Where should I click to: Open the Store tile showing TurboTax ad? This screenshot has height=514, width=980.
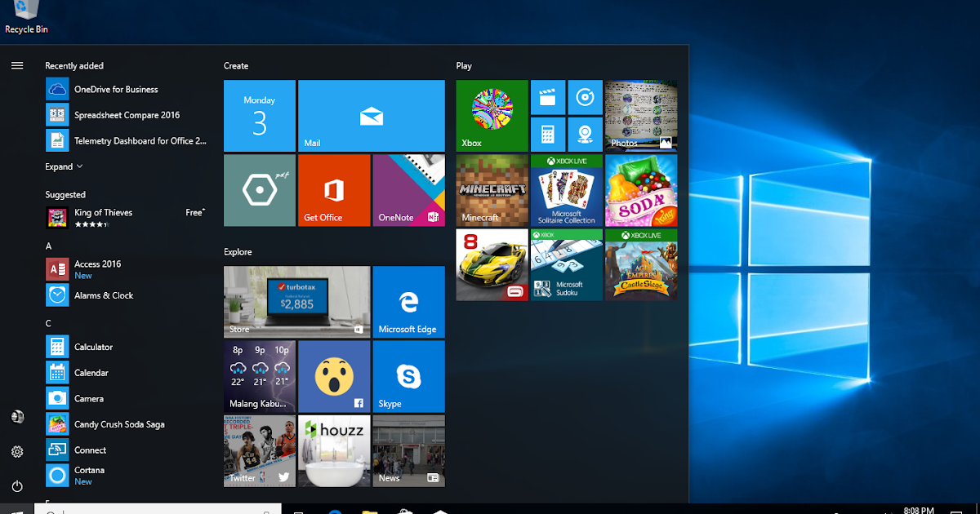pyautogui.click(x=296, y=302)
